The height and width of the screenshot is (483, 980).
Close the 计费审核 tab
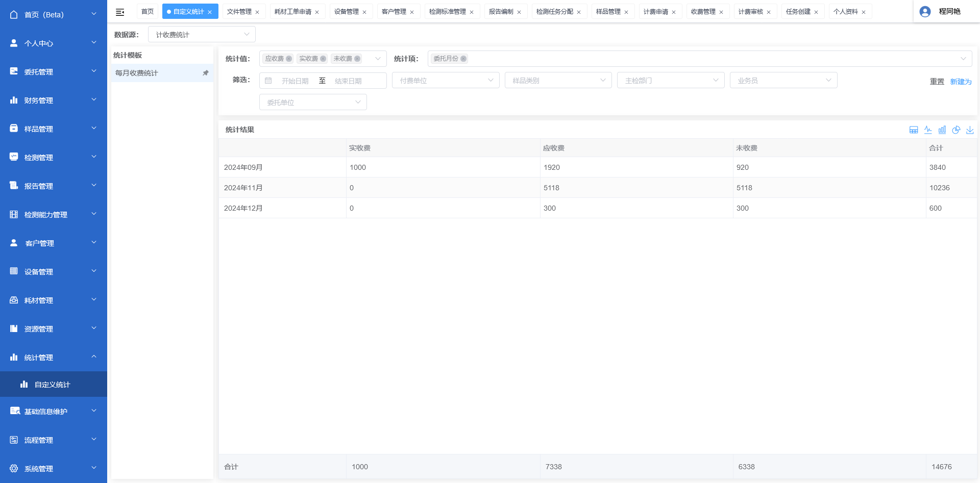point(769,12)
